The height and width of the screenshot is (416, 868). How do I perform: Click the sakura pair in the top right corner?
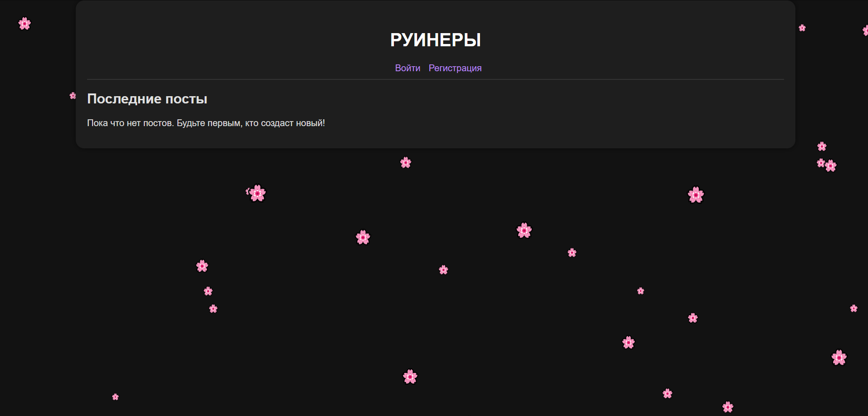click(825, 164)
